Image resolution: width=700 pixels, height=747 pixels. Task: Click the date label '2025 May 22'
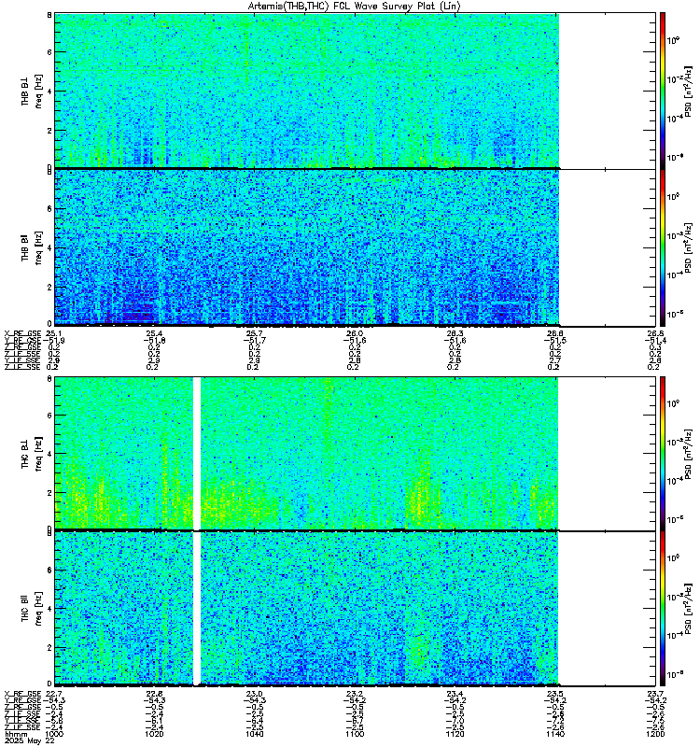29,740
